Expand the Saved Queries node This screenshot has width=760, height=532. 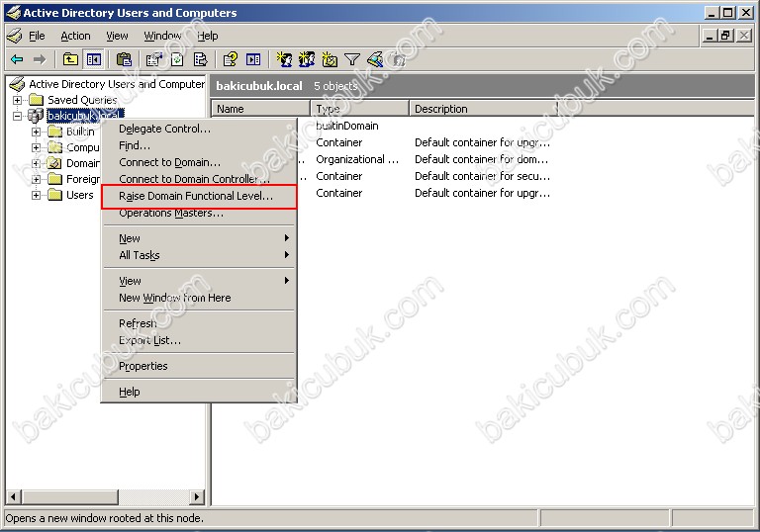coord(18,100)
